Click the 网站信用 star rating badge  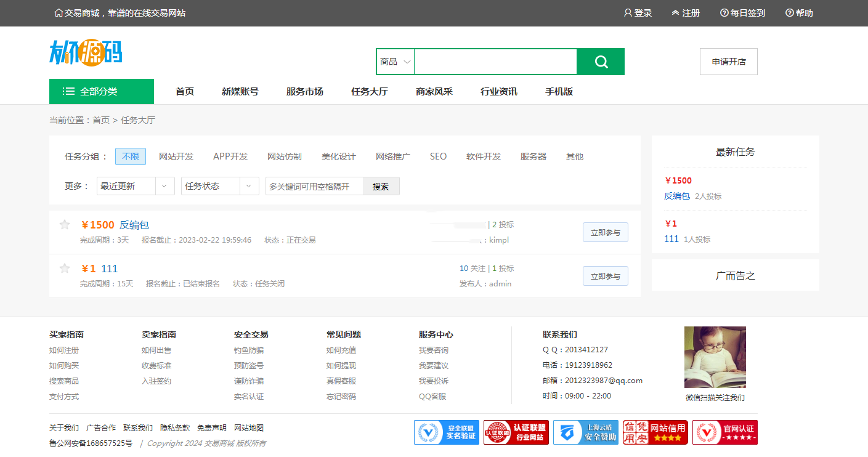click(655, 432)
